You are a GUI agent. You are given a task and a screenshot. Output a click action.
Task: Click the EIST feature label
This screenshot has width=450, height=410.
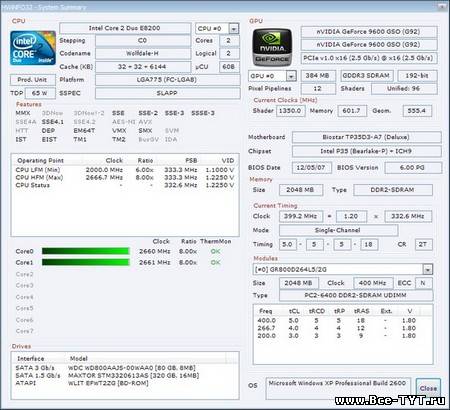point(49,139)
